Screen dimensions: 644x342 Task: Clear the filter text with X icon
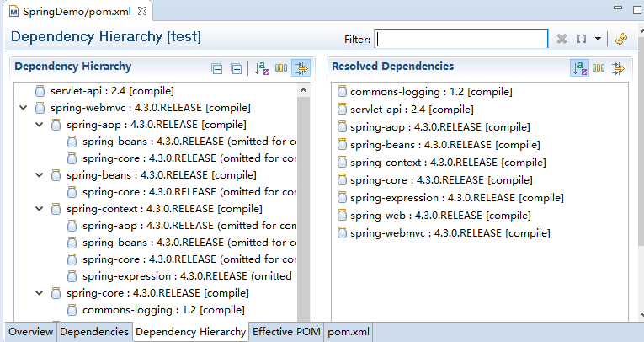[x=562, y=39]
